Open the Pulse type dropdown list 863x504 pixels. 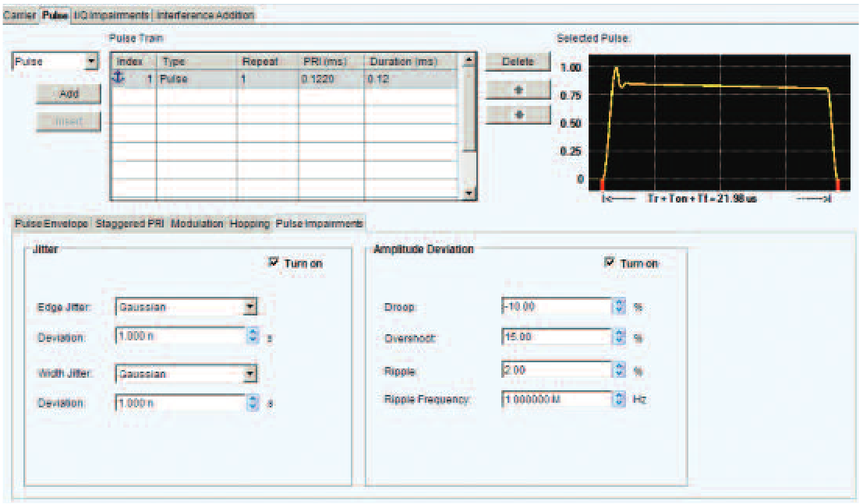click(93, 61)
